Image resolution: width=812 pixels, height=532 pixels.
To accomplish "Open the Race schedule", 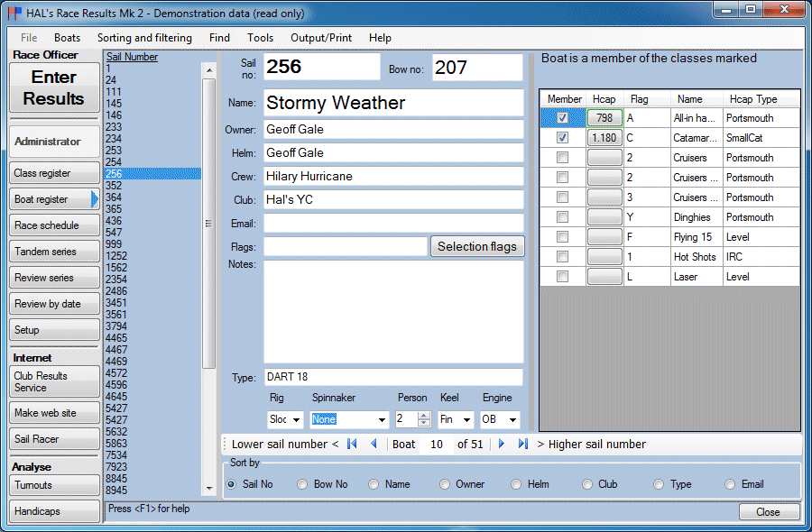I will tap(54, 225).
